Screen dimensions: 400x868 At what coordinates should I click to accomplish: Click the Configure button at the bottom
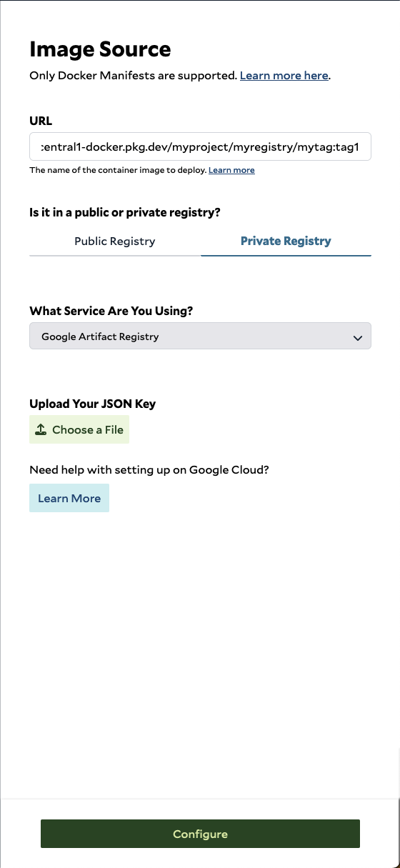click(x=200, y=834)
